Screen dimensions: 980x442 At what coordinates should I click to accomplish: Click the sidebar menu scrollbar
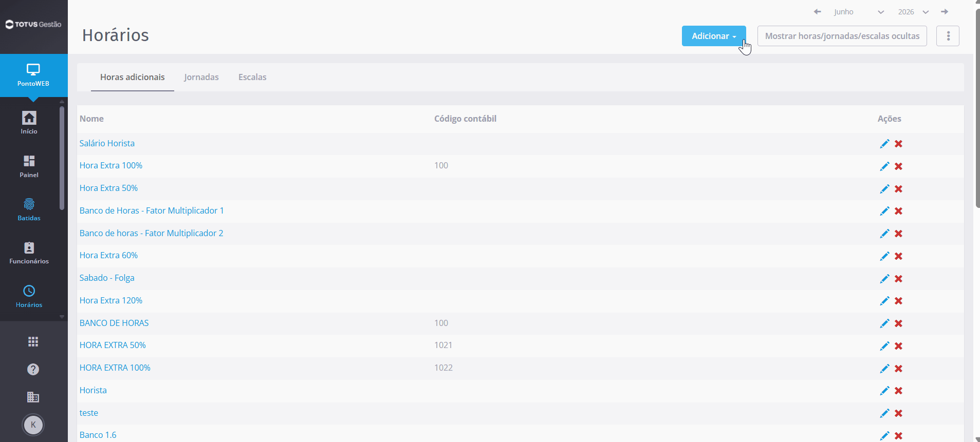point(62,158)
